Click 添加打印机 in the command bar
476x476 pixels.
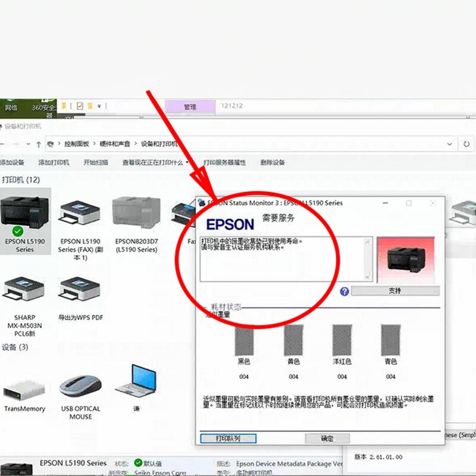[x=54, y=162]
